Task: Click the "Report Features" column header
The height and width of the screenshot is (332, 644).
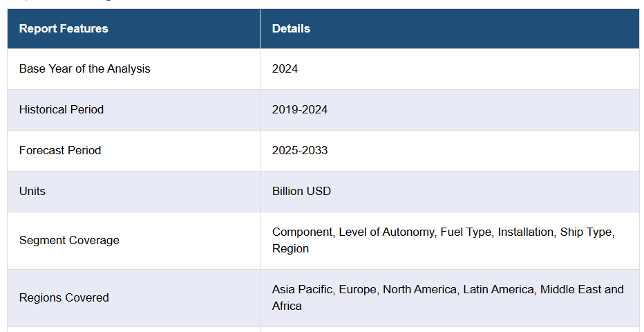Action: [x=64, y=28]
